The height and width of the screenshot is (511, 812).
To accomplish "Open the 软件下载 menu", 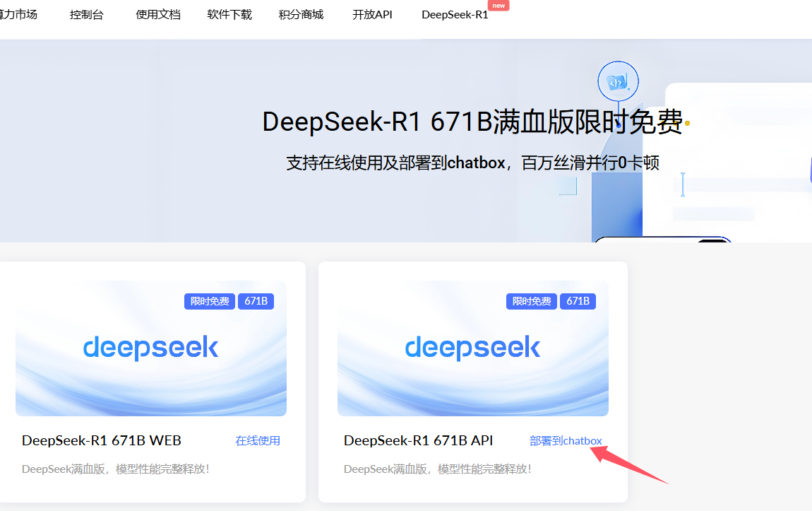I will point(229,13).
